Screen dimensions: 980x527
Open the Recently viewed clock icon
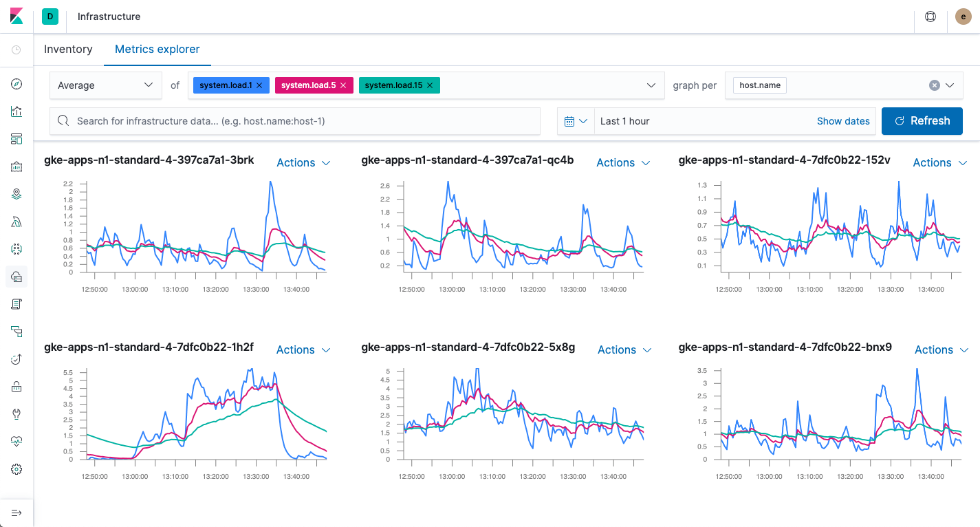tap(17, 49)
